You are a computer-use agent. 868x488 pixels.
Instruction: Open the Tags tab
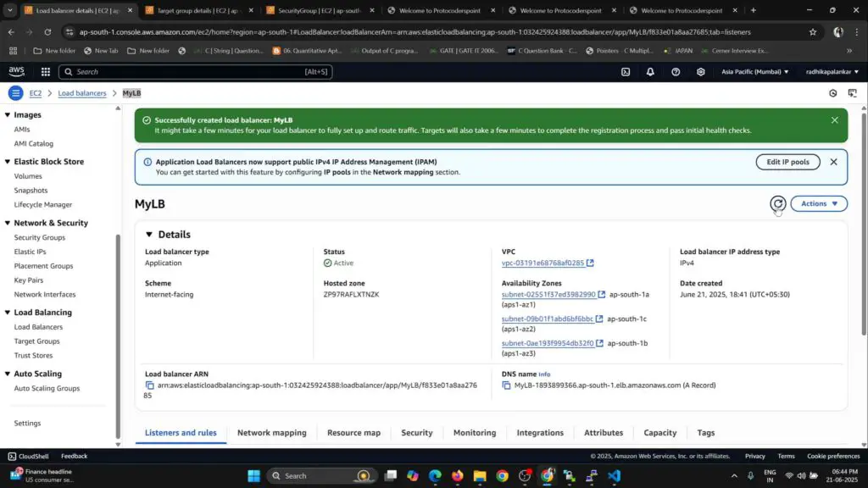pyautogui.click(x=706, y=433)
